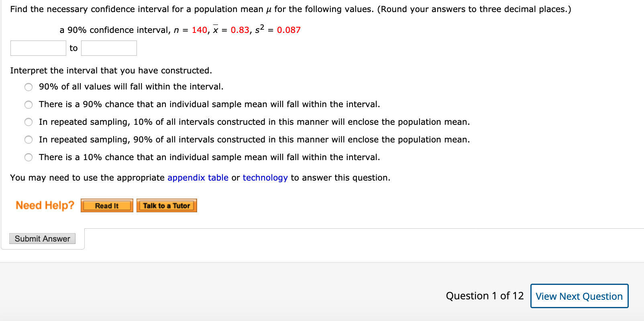Pick the 10% chance individual sample mean option
644x321 pixels.
pos(28,157)
